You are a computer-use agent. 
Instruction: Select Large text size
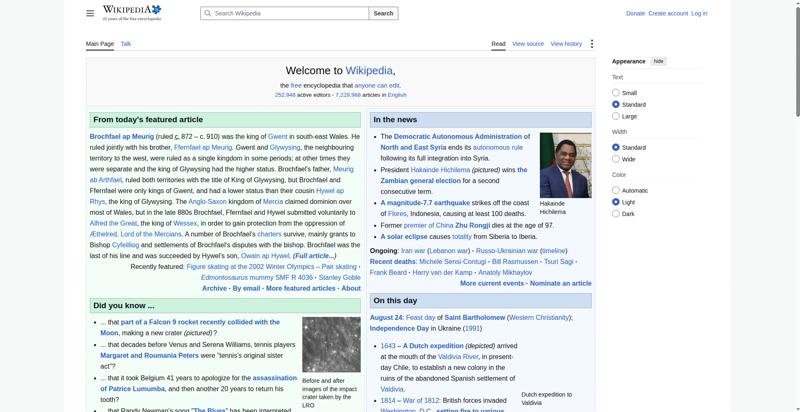pyautogui.click(x=616, y=116)
